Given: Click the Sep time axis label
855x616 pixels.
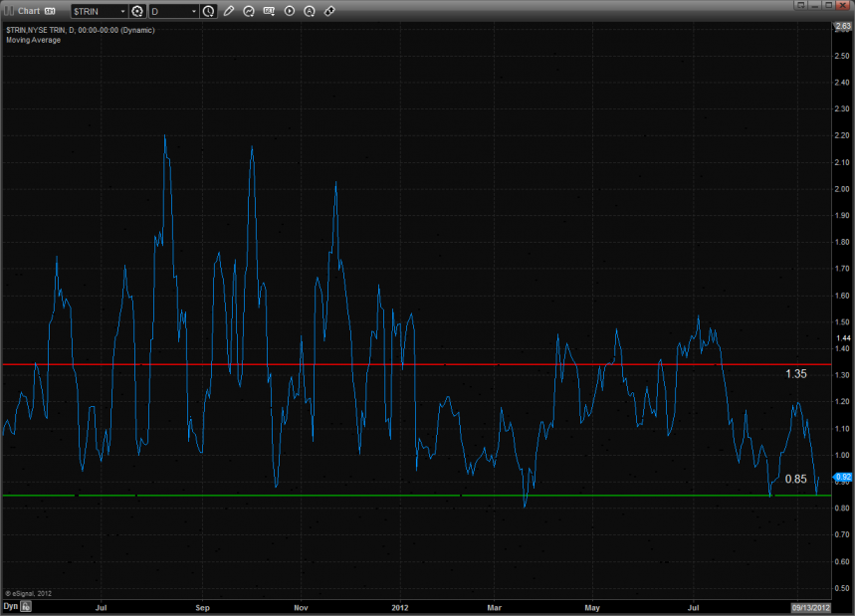Looking at the screenshot, I should 202,607.
